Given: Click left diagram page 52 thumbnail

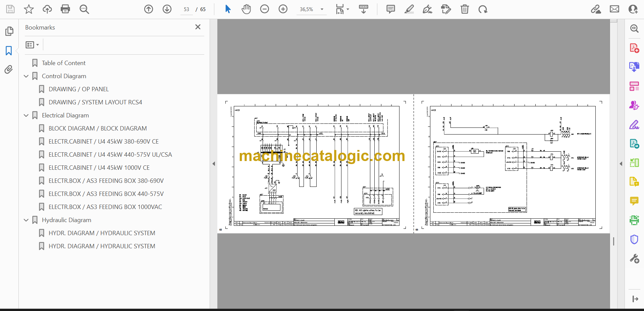Looking at the screenshot, I should pos(315,164).
